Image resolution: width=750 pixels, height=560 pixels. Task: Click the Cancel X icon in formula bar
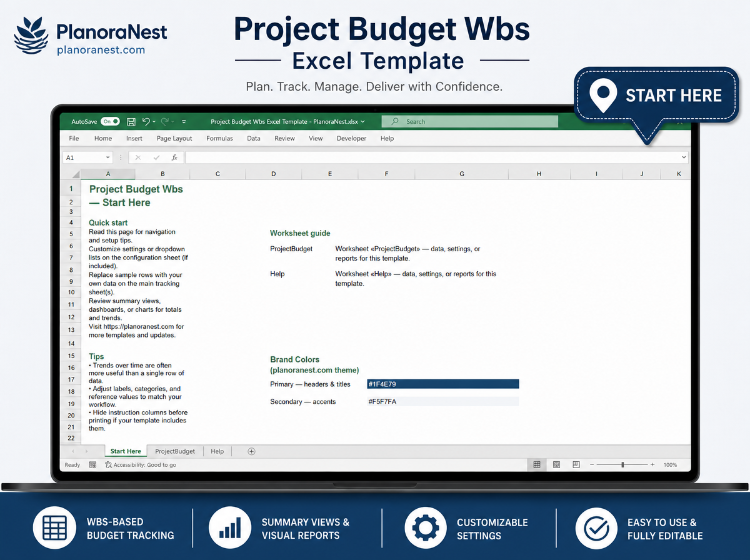(x=138, y=158)
